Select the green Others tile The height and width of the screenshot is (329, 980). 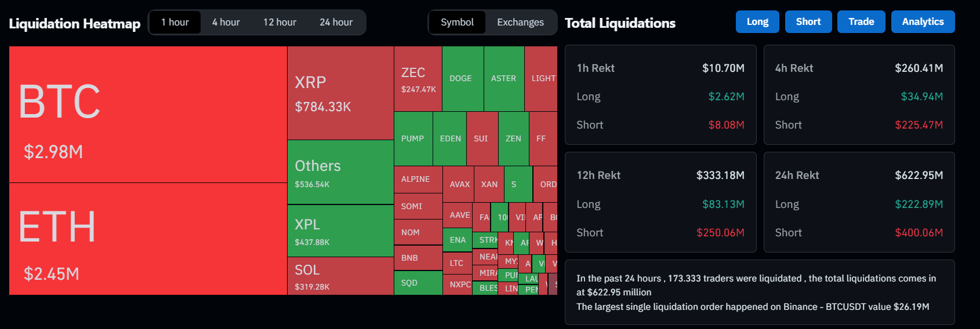[x=340, y=172]
